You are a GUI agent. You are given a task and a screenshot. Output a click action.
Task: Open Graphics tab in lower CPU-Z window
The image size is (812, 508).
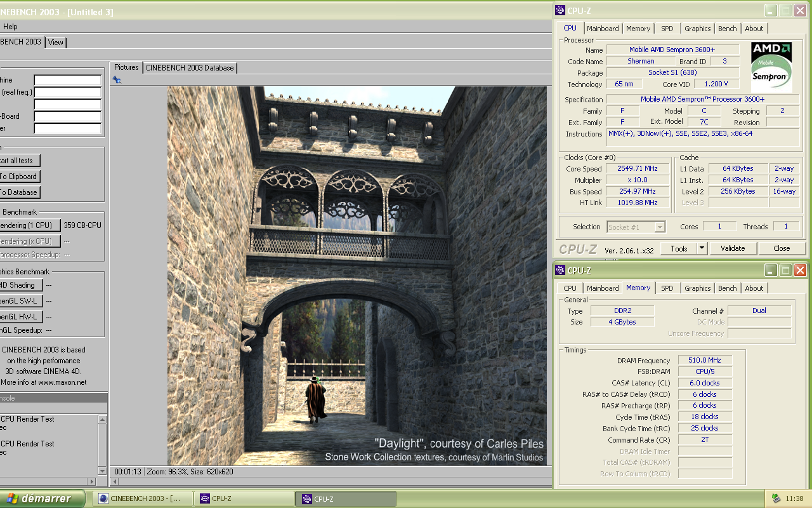click(698, 288)
